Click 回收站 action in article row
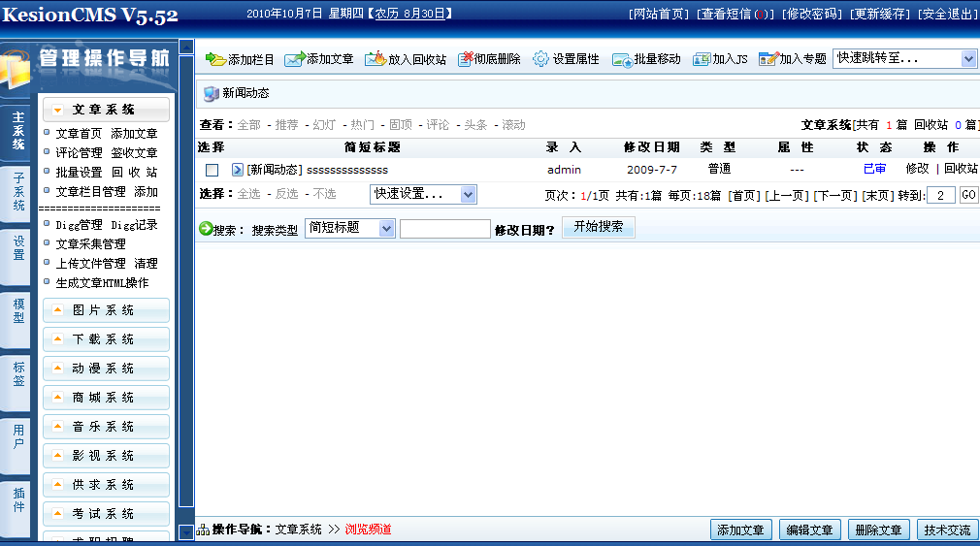The height and width of the screenshot is (546, 980). coord(961,169)
